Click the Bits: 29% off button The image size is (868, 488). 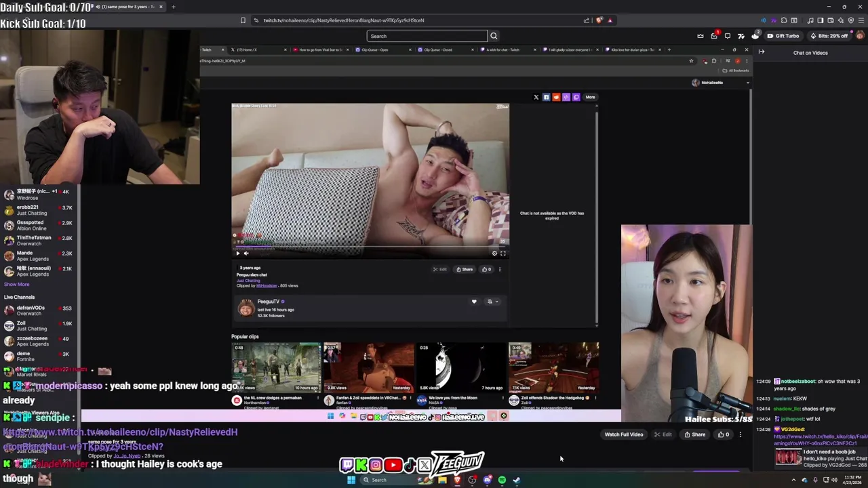pyautogui.click(x=828, y=36)
